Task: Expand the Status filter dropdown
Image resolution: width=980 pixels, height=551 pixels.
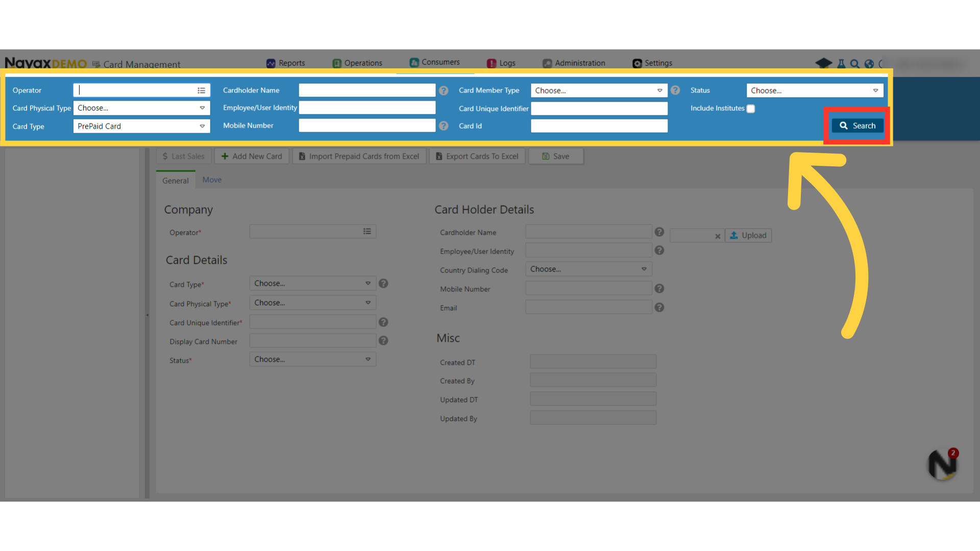Action: pos(814,90)
